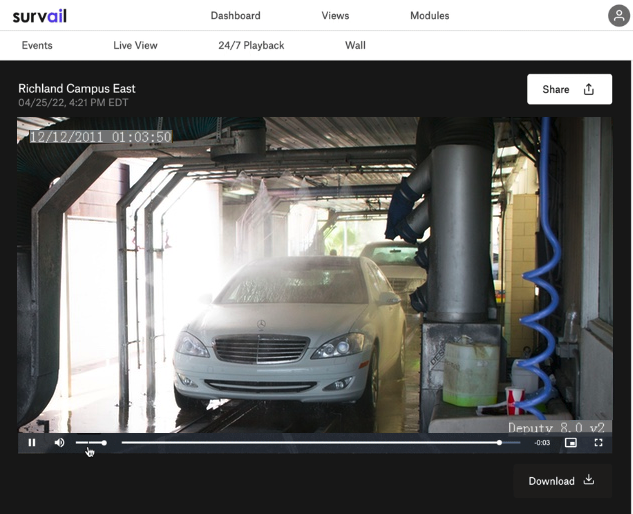Share the Richland Campus East clip
The width and height of the screenshot is (633, 514).
pos(569,89)
